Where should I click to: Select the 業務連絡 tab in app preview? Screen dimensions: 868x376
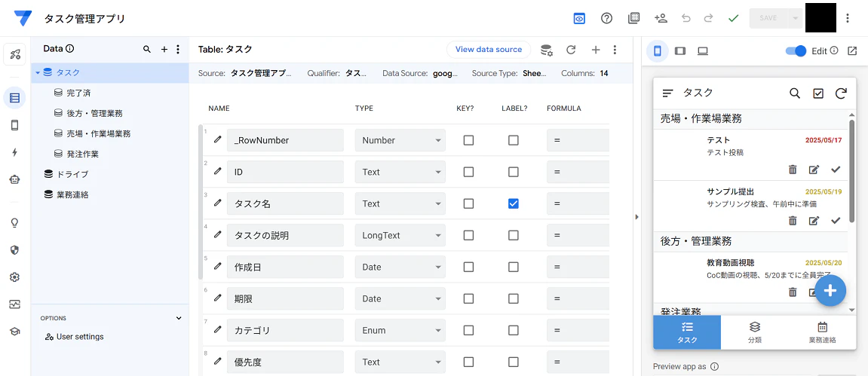822,332
